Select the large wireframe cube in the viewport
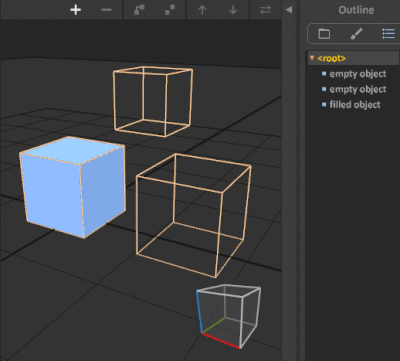Image resolution: width=400 pixels, height=361 pixels. click(x=193, y=215)
